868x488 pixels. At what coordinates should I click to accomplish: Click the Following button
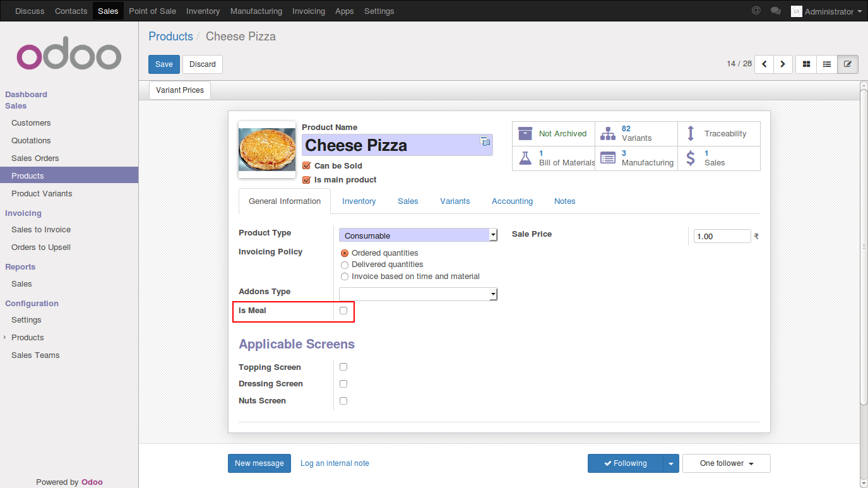[x=626, y=463]
